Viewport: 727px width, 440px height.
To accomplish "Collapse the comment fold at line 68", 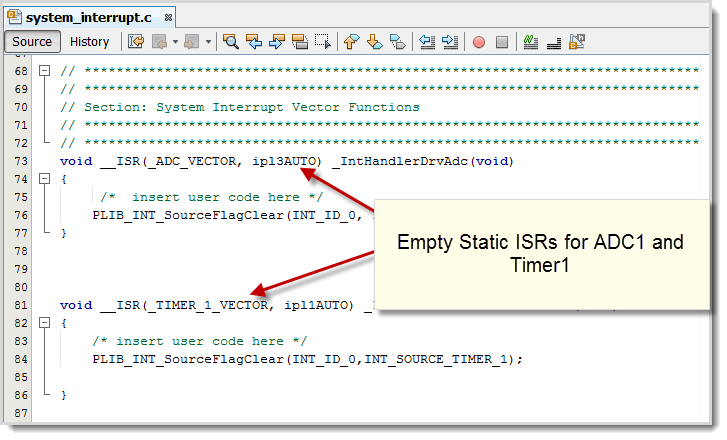I will coord(44,70).
